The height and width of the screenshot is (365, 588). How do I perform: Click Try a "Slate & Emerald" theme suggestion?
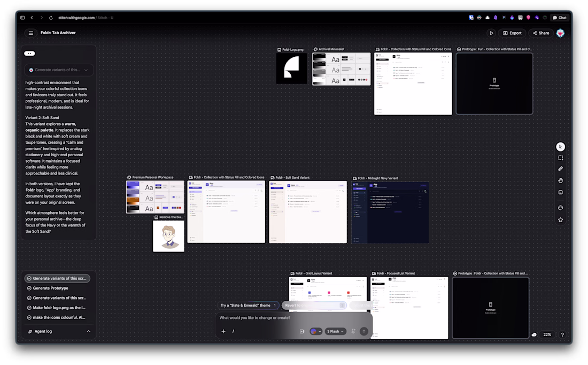tap(248, 305)
